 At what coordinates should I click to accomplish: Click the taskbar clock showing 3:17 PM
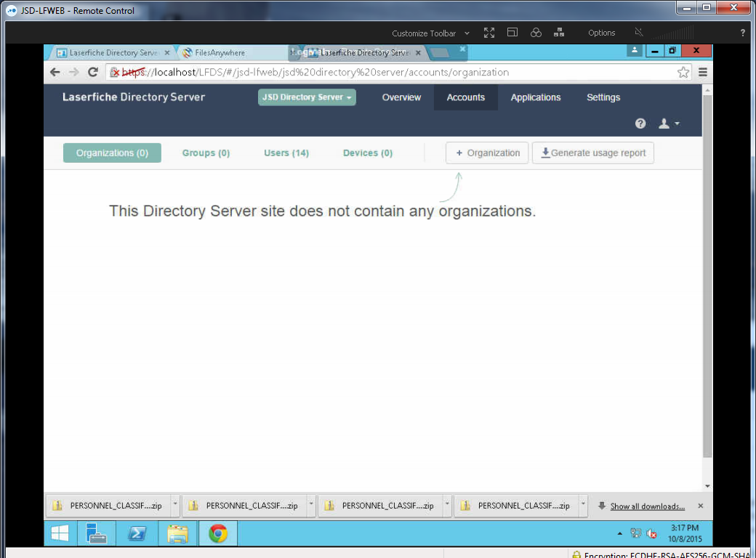pos(685,533)
